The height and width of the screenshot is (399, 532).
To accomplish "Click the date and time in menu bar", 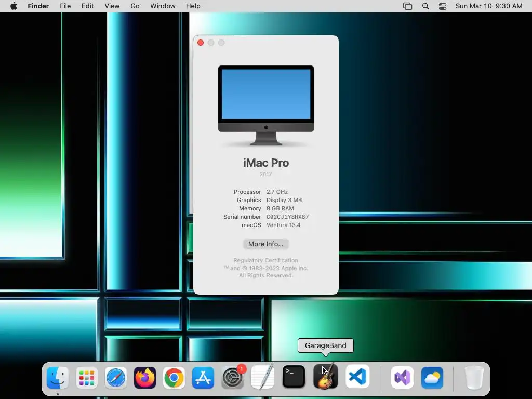I will tap(489, 6).
